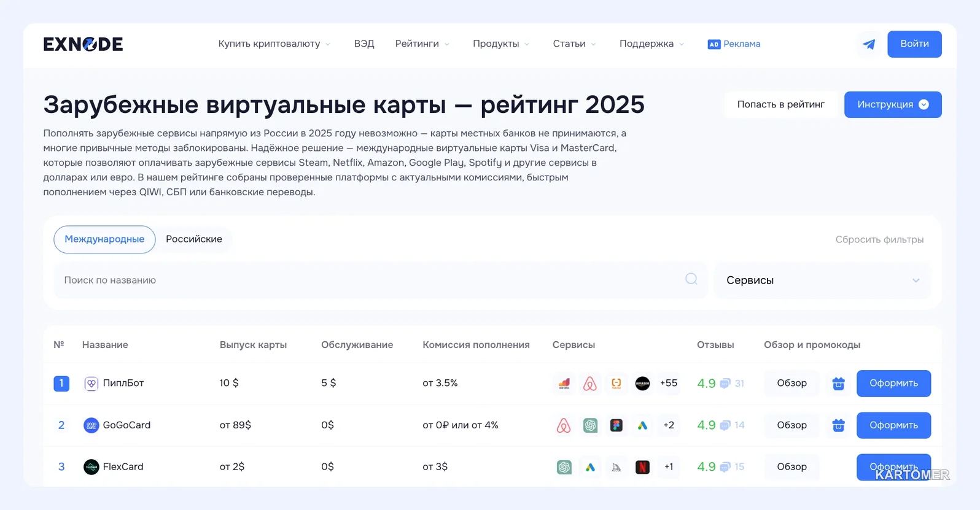
Task: Click the Комиссия пополнения column header
Action: pos(476,345)
